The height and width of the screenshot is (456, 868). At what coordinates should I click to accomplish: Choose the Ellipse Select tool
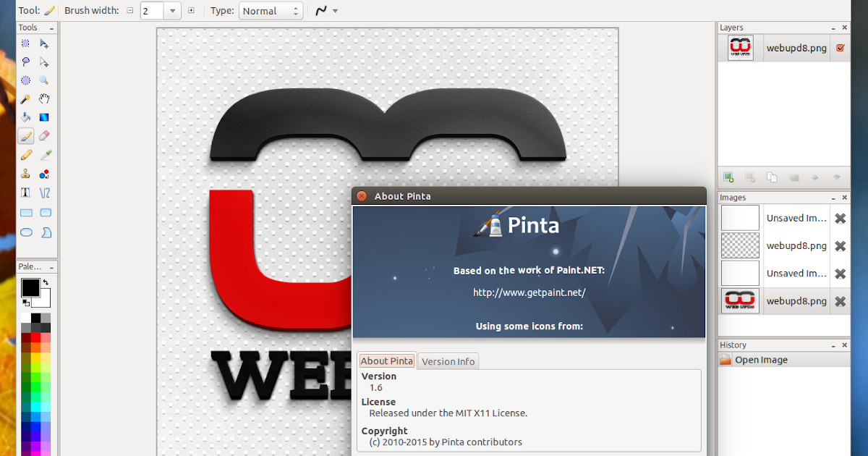coord(25,80)
